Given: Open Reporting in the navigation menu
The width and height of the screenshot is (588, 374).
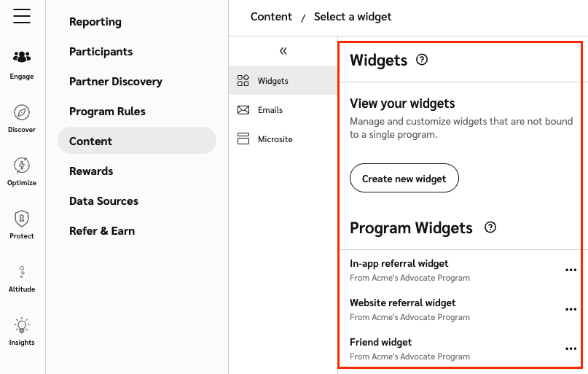Looking at the screenshot, I should [95, 22].
